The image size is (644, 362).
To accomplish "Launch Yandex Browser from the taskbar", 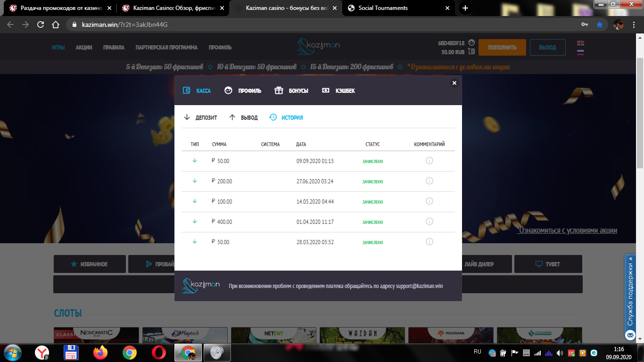I will click(42, 352).
